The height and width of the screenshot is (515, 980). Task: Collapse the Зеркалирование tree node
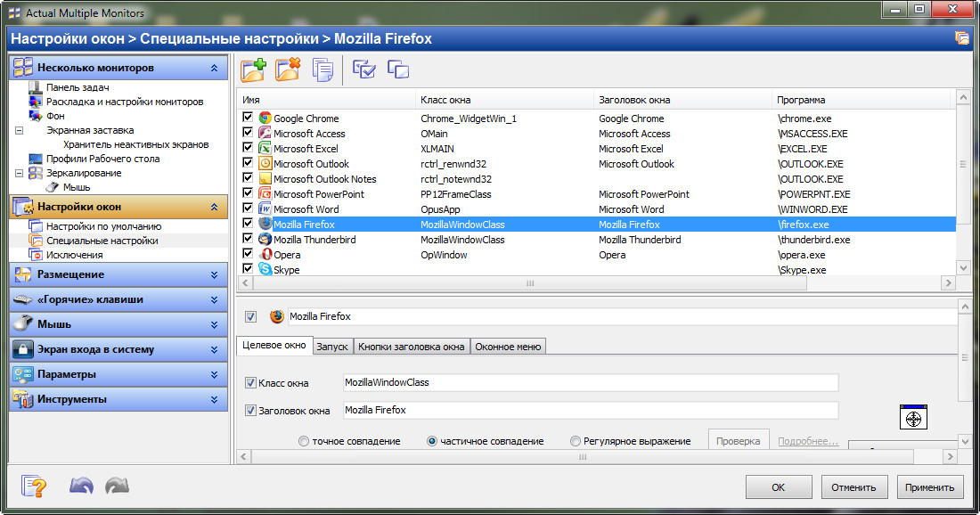pos(19,173)
